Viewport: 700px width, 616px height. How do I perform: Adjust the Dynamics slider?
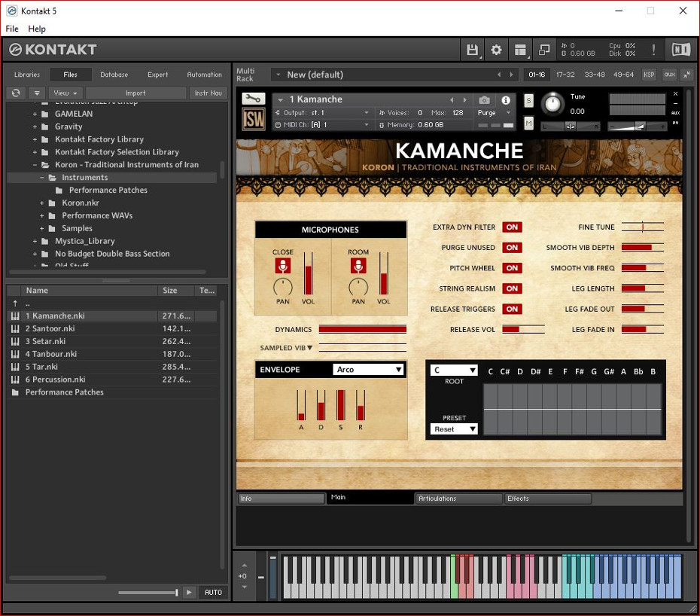pos(363,330)
